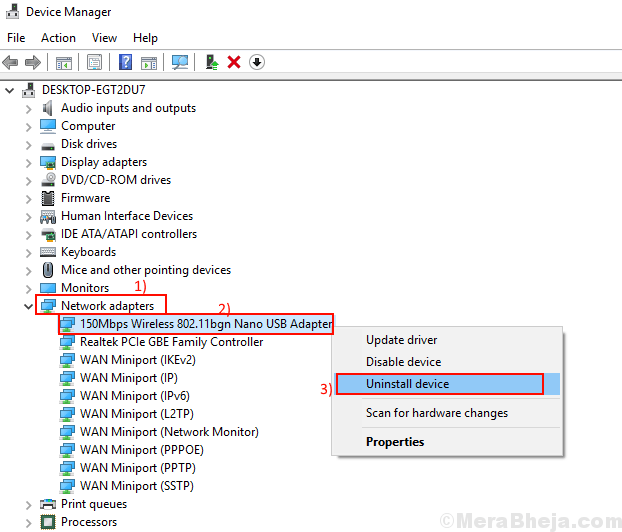Viewport: 622px width, 532px height.
Task: Click the Keyboards icon
Action: [48, 252]
